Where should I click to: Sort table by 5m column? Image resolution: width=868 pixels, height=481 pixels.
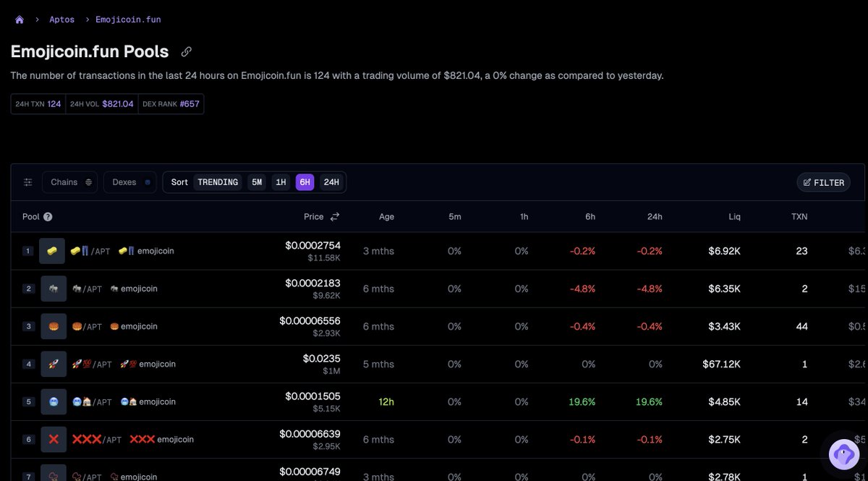tap(454, 216)
